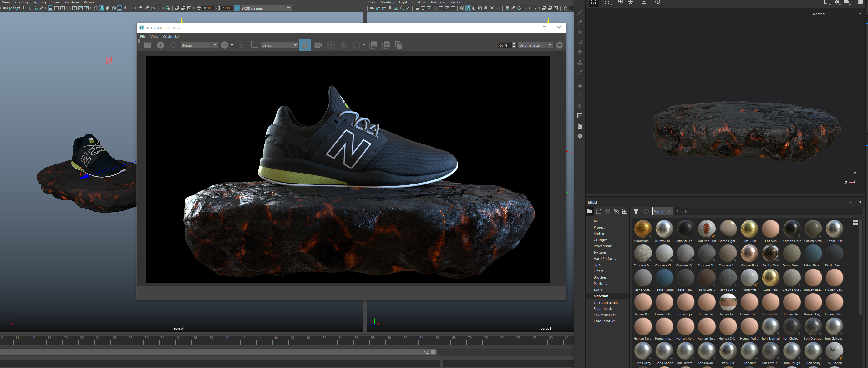Open the persp camera dropdown
Image resolution: width=868 pixels, height=368 pixels.
pos(280,45)
